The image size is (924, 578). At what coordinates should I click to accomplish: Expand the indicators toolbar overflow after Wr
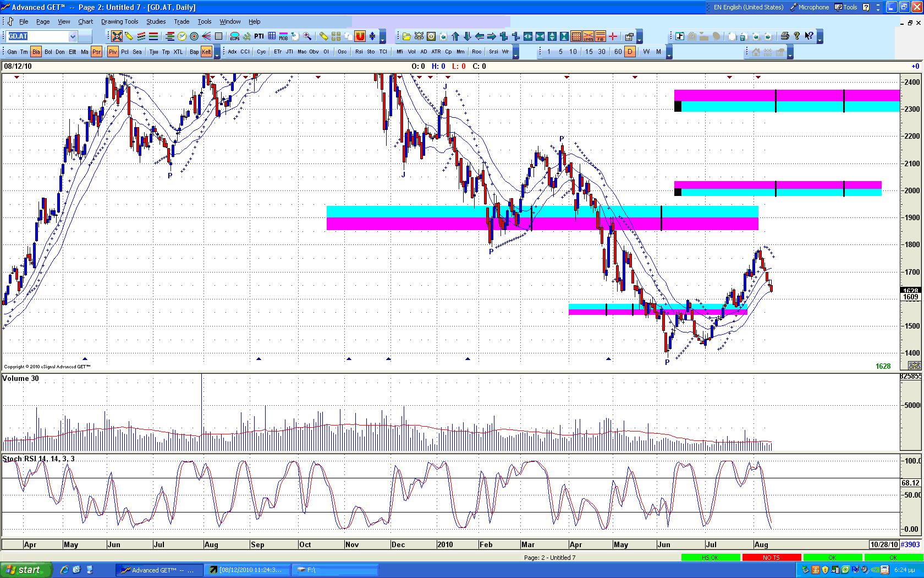[515, 53]
